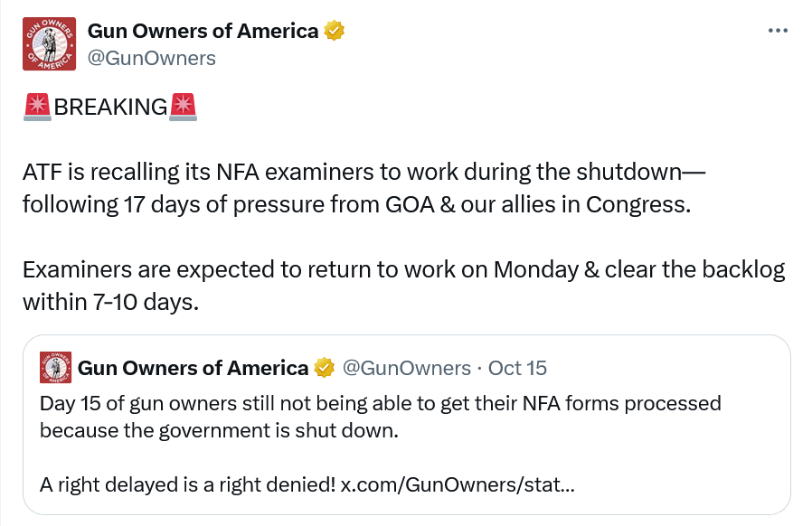Click the @GunOwners handle in the quoted tweet
This screenshot has height=526, width=812.
pyautogui.click(x=405, y=369)
